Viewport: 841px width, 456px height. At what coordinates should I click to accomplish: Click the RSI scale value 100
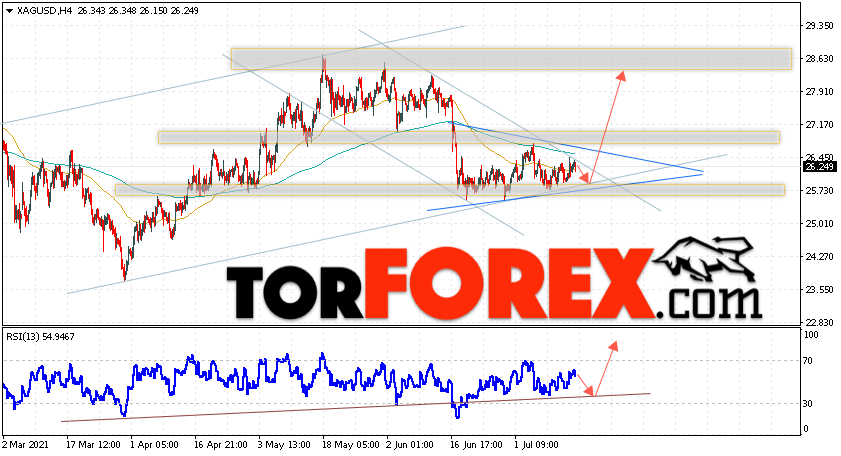coord(812,335)
